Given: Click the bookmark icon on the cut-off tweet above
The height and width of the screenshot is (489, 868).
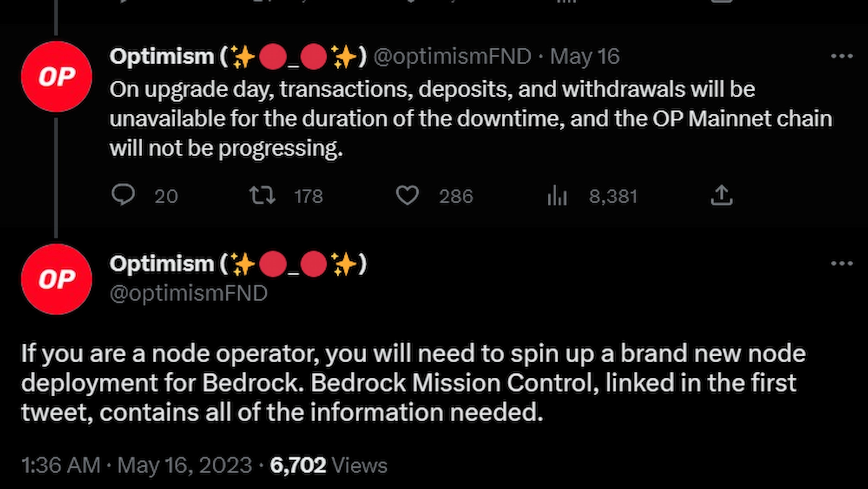Looking at the screenshot, I should (722, 3).
